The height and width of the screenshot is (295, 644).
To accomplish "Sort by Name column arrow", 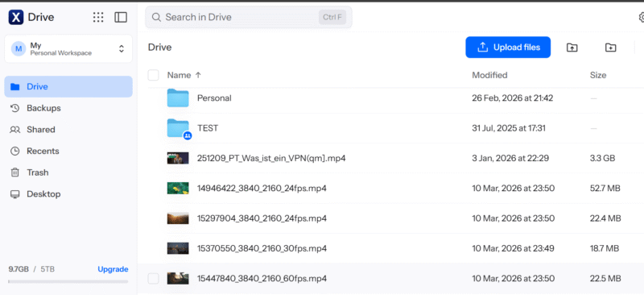I will point(198,75).
